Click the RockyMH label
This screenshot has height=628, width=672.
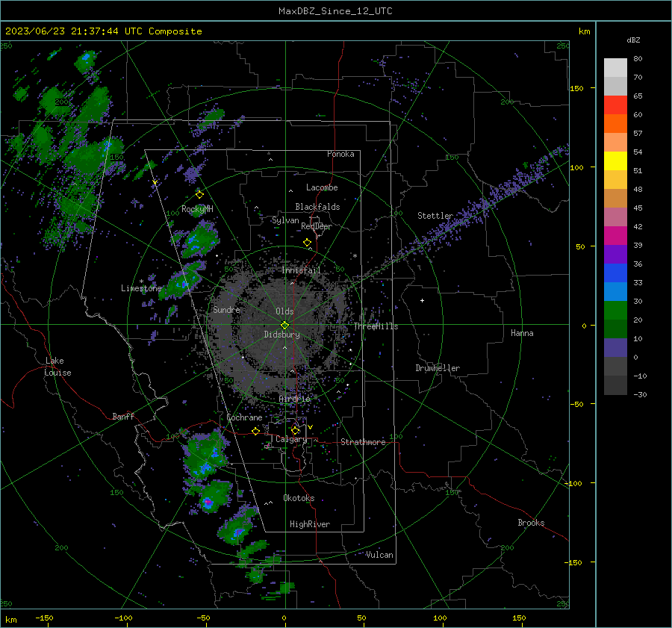click(x=197, y=209)
